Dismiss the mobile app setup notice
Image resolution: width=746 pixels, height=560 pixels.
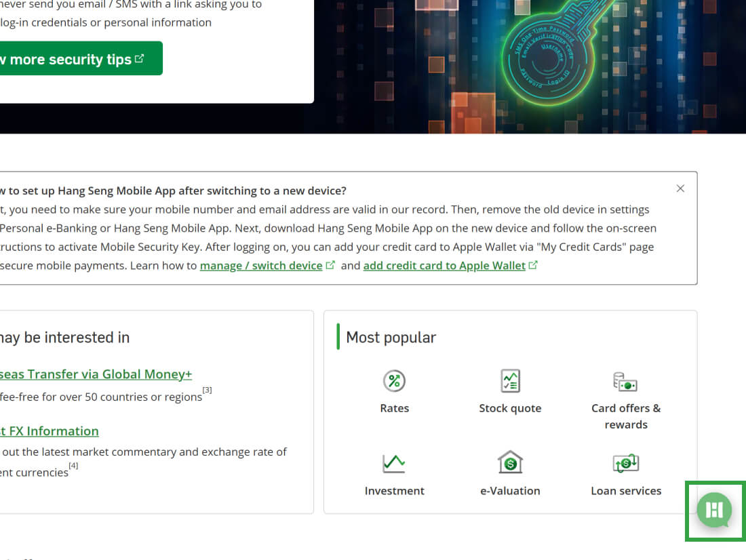point(680,188)
